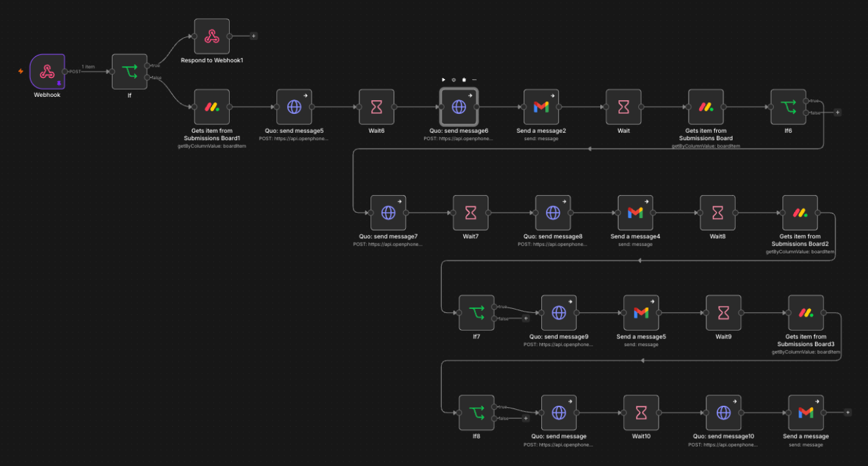The width and height of the screenshot is (868, 466).
Task: Open the first If node
Action: pos(130,71)
